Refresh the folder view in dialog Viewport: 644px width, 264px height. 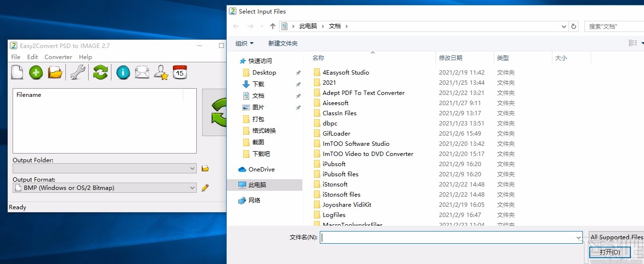tap(574, 26)
